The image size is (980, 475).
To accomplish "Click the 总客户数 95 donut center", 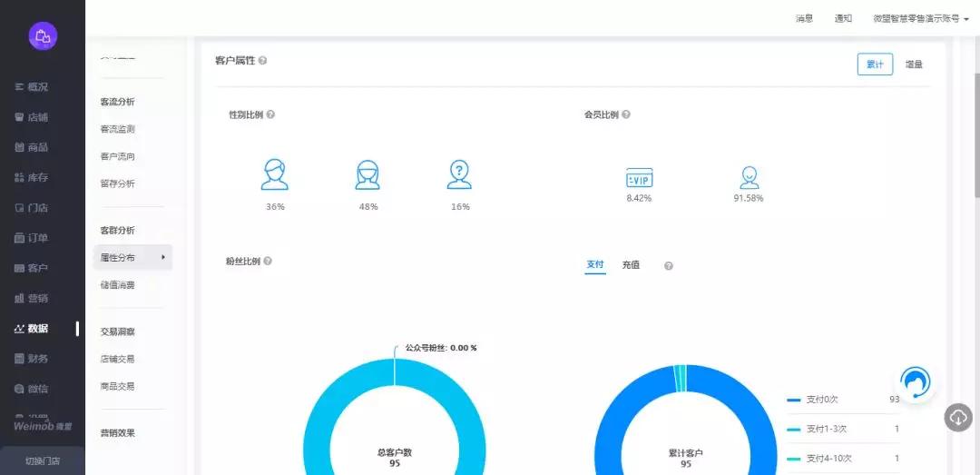I will 395,458.
